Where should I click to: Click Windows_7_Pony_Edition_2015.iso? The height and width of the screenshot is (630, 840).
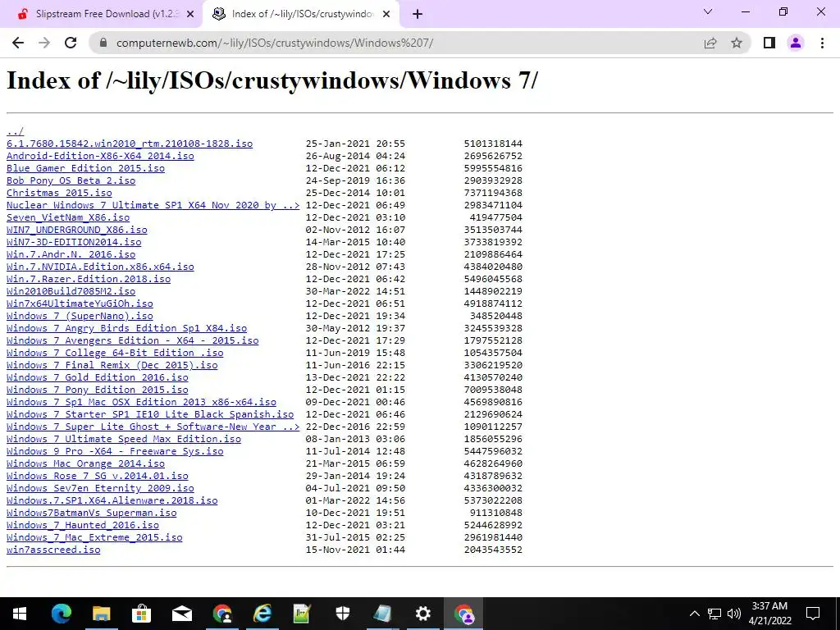point(98,390)
